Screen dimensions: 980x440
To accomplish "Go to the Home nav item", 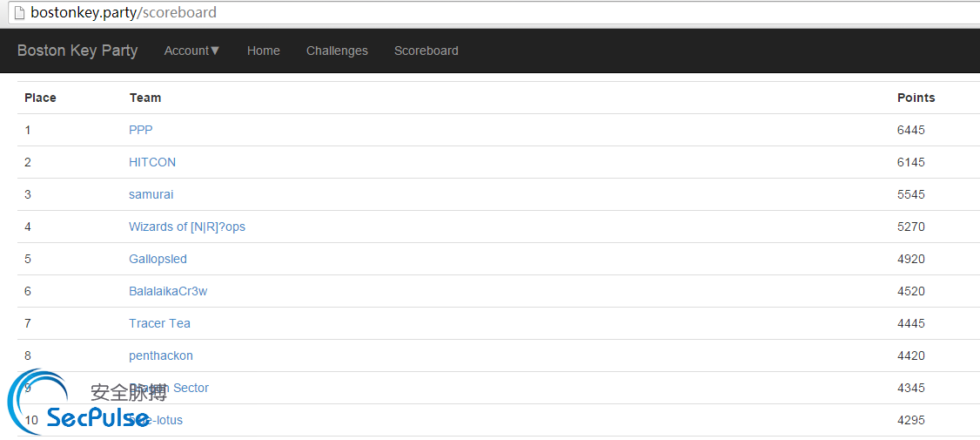I will pos(263,51).
